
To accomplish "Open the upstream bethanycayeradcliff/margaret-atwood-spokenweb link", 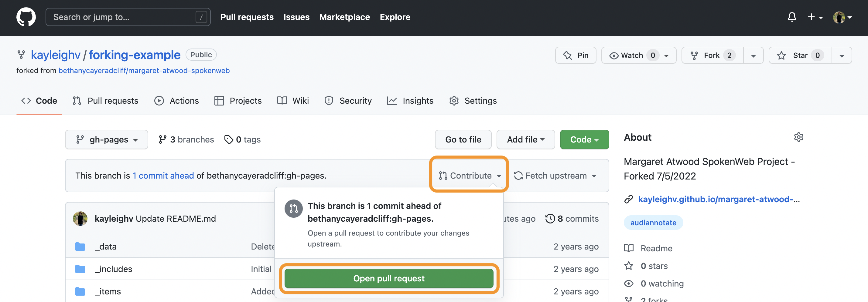I will [144, 71].
